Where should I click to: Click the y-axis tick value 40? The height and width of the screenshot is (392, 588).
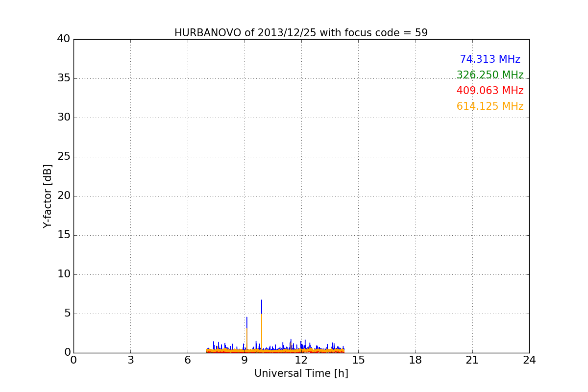64,39
